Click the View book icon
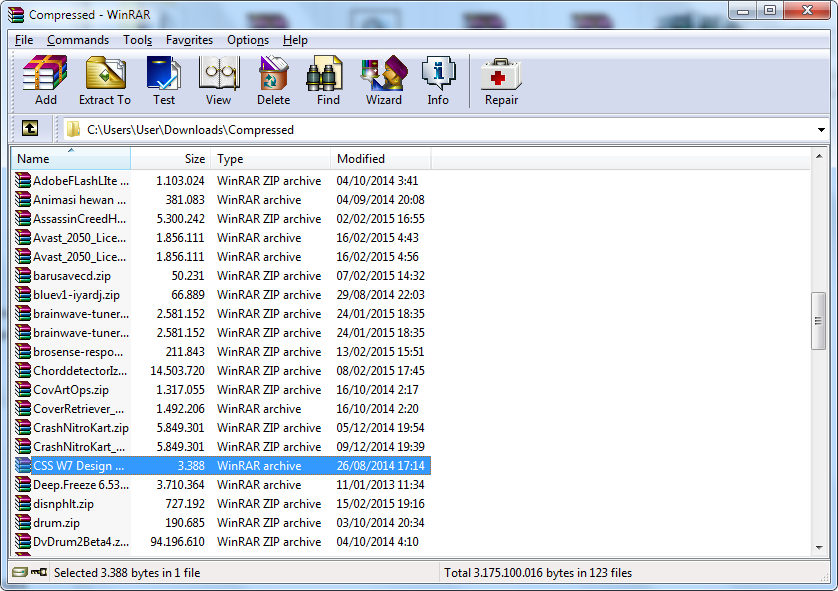This screenshot has height=591, width=838. [x=219, y=80]
